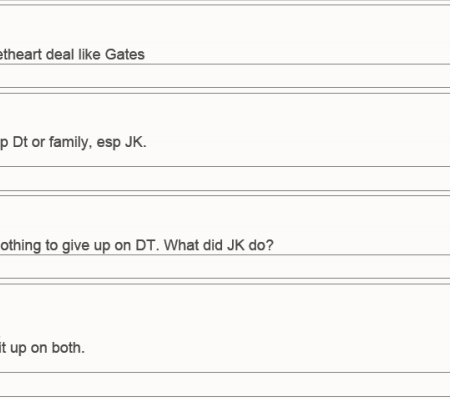The width and height of the screenshot is (450, 399).
Task: Click the question 'What did JK do?'
Action: (x=219, y=245)
